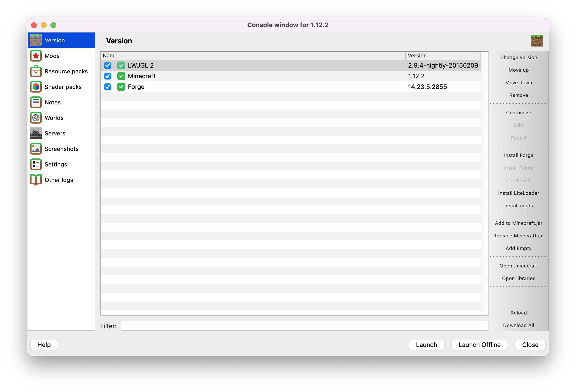Open the Screenshots section
The width and height of the screenshot is (576, 392).
[61, 149]
